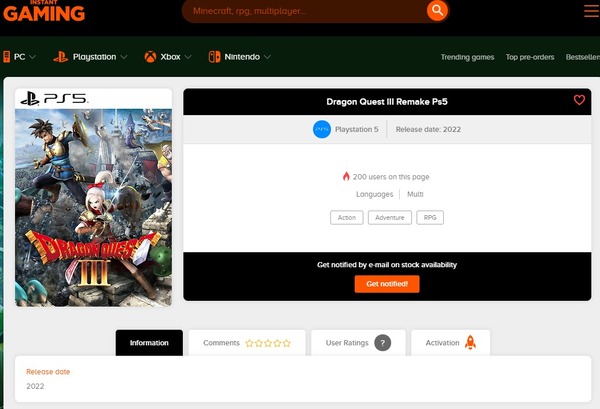Switch to the Activation tab
Screen dimensions: 600x409
(x=451, y=343)
